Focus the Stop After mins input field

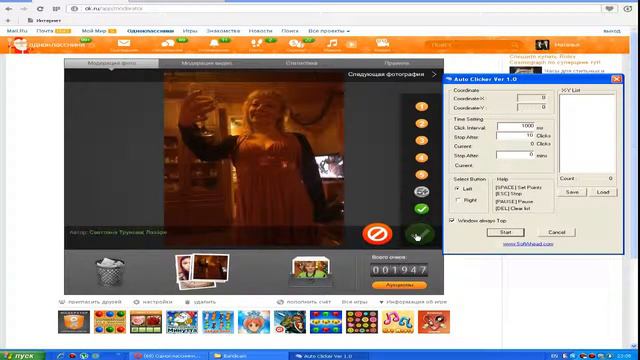click(516, 155)
